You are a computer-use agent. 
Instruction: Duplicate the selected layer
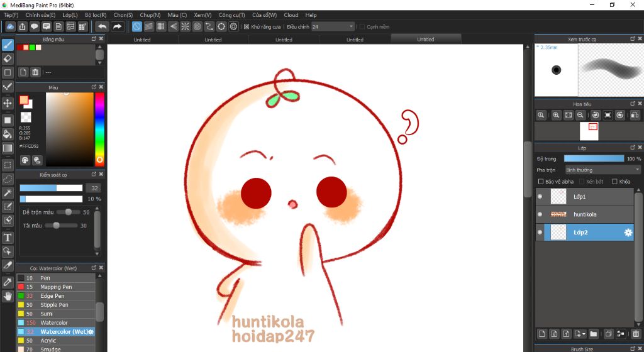pos(609,334)
